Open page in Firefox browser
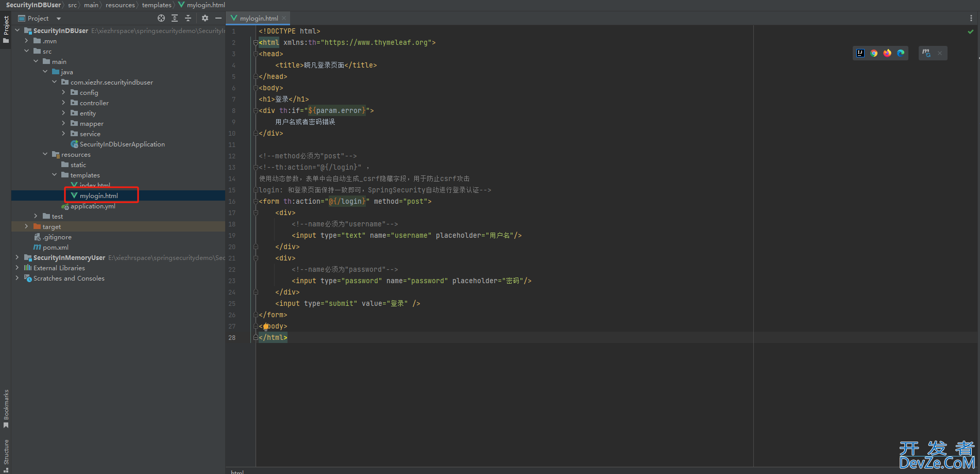 [887, 53]
